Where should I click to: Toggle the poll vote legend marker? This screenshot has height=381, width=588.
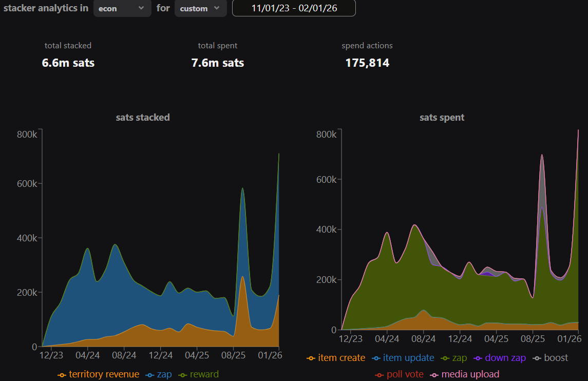pyautogui.click(x=379, y=375)
